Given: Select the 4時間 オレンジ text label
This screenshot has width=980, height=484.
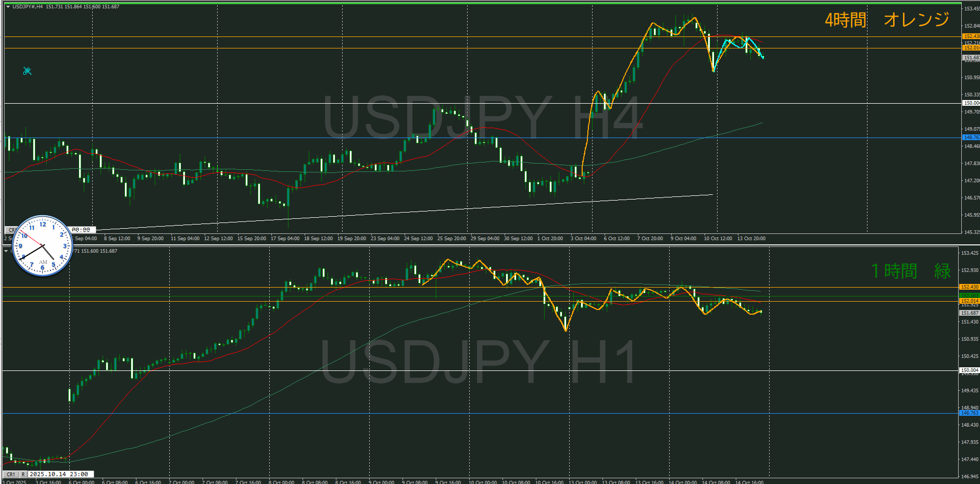Looking at the screenshot, I should tap(887, 20).
